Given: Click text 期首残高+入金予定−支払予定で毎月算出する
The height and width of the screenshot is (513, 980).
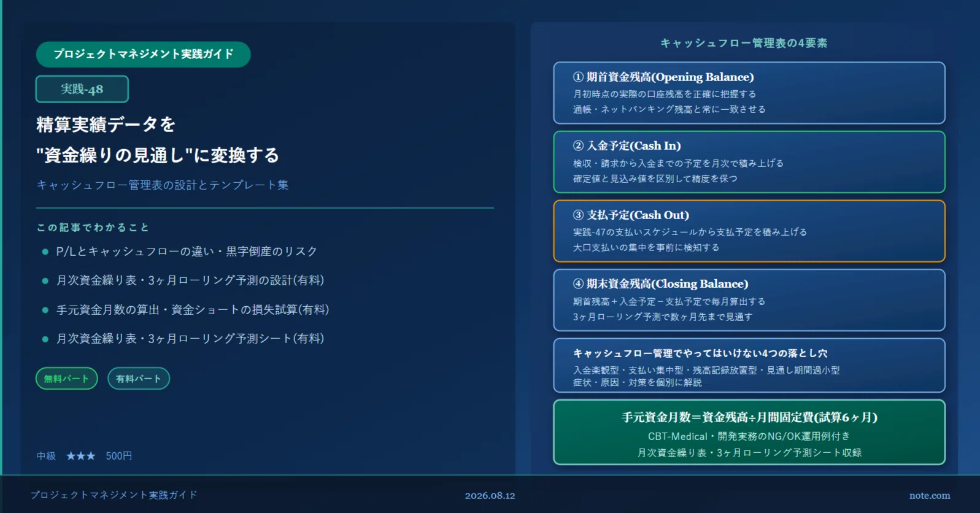Looking at the screenshot, I should coord(669,301).
